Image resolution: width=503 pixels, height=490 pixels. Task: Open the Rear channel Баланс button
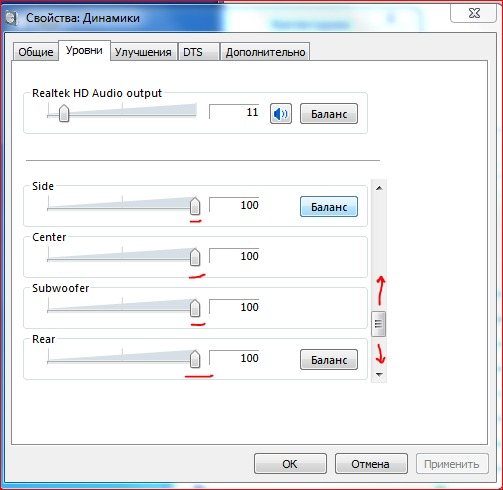pos(329,360)
